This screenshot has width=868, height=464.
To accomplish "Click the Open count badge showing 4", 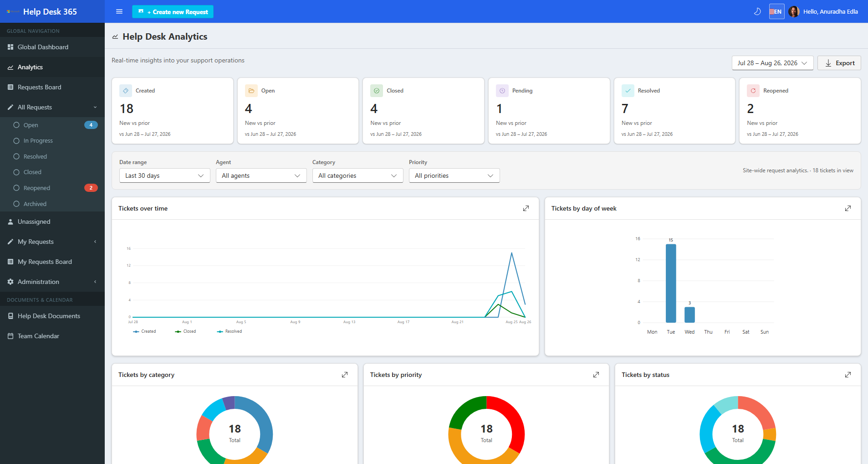I will click(91, 125).
